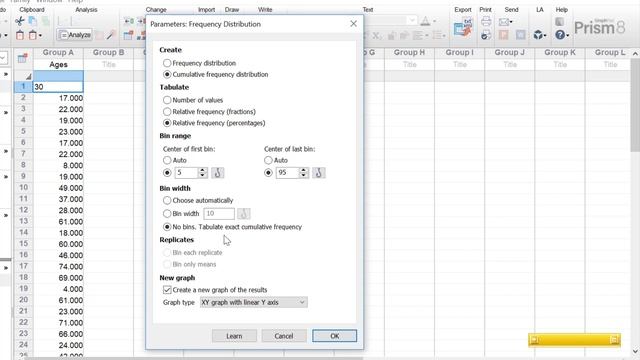Select Number of values radio button
This screenshot has width=640, height=360.
click(x=167, y=100)
